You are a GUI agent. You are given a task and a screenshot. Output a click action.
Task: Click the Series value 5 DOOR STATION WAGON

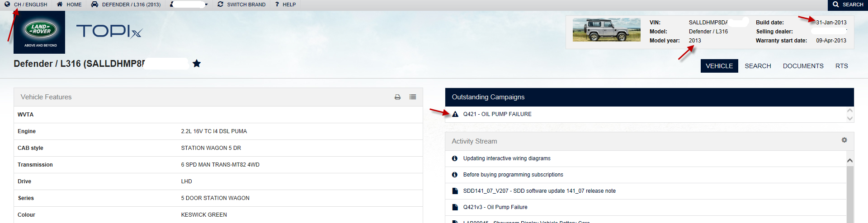215,198
